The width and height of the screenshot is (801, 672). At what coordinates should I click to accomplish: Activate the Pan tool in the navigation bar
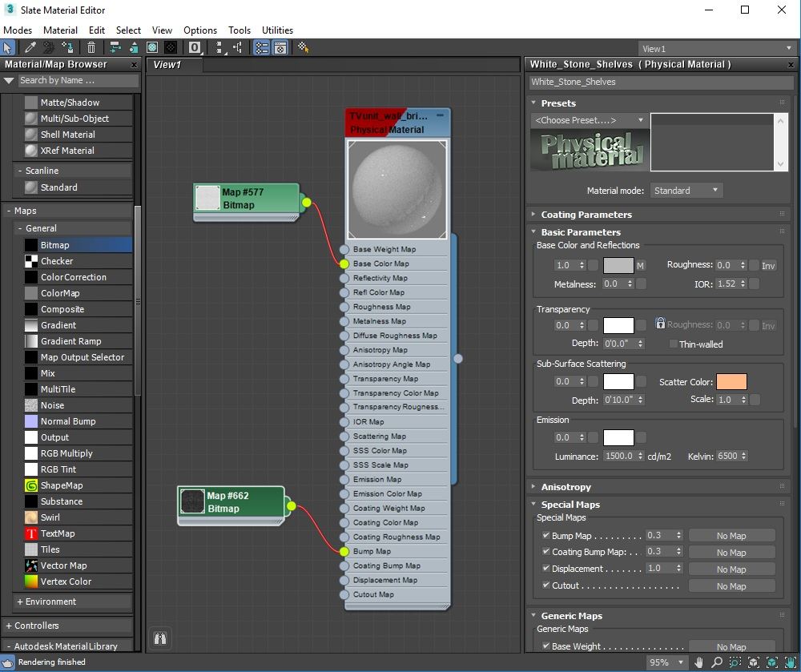698,663
